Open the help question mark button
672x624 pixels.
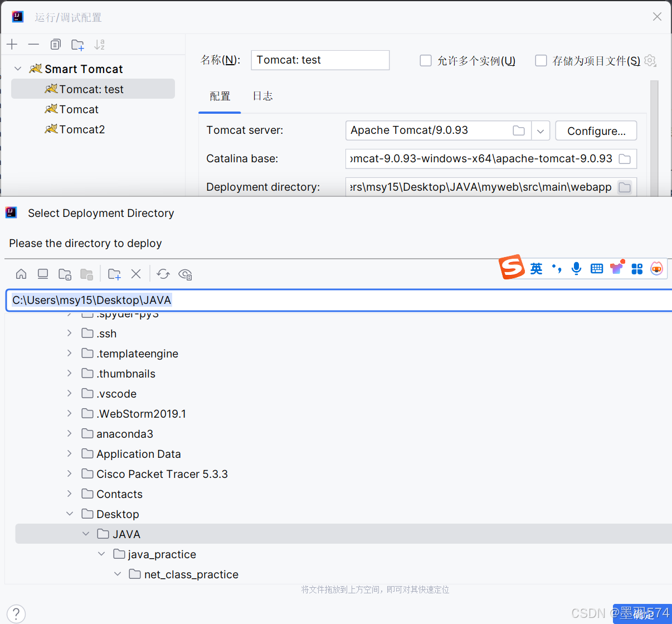point(16,613)
